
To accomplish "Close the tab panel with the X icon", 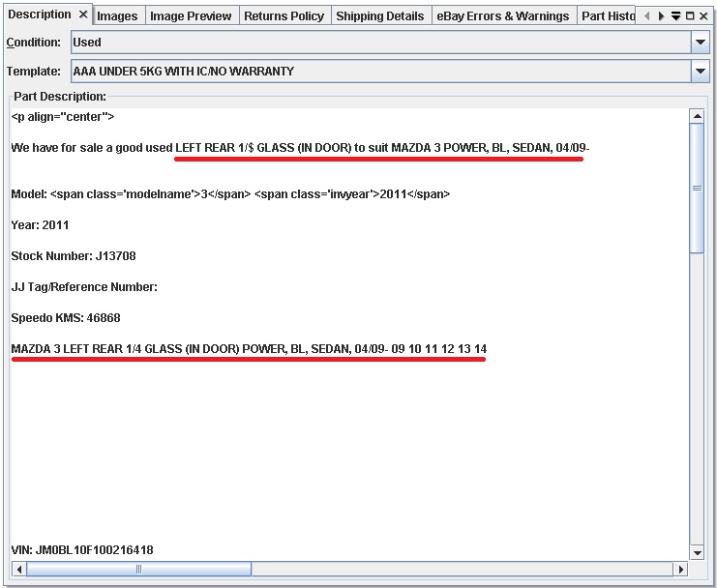I will (704, 16).
